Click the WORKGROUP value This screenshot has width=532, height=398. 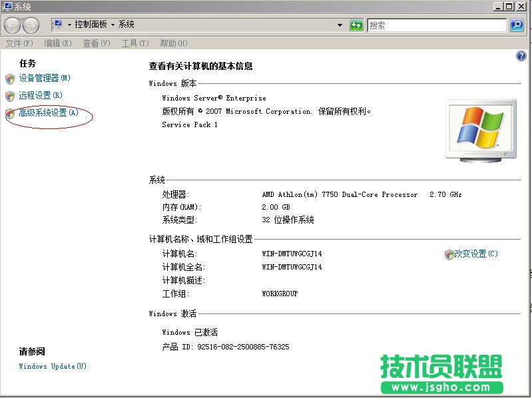(x=280, y=294)
